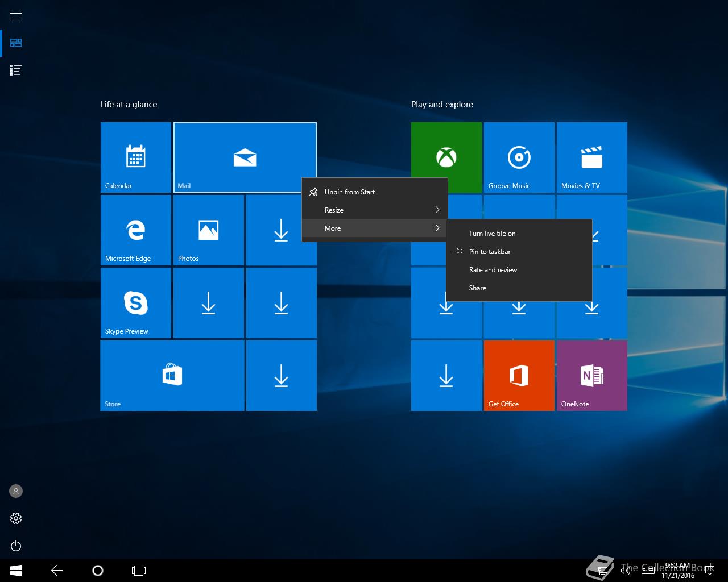728x582 pixels.
Task: Choose Turn live tile on
Action: click(x=519, y=234)
